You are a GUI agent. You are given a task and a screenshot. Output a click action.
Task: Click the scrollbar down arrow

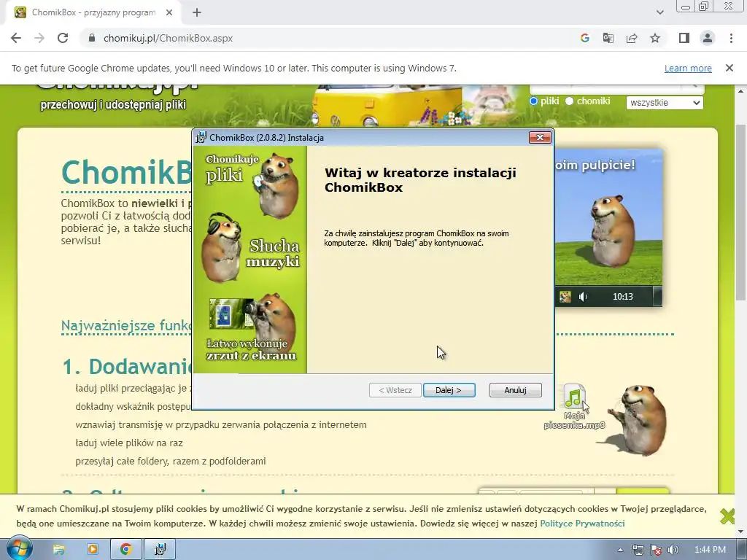click(740, 532)
